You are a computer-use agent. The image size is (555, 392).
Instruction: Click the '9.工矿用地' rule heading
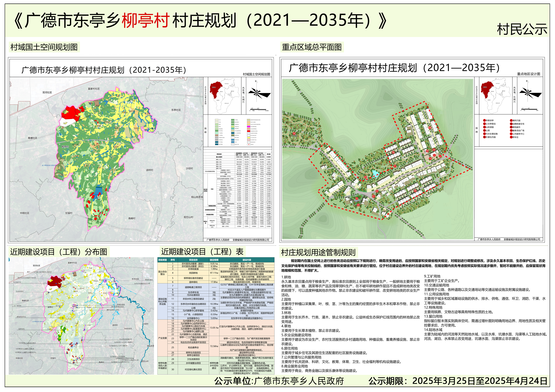tap(432, 276)
